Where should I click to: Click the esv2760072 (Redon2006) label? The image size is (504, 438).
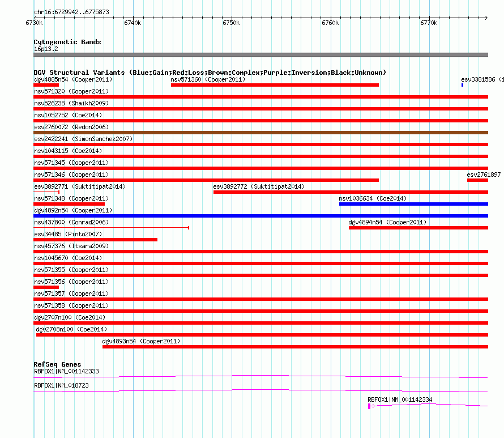click(x=71, y=127)
